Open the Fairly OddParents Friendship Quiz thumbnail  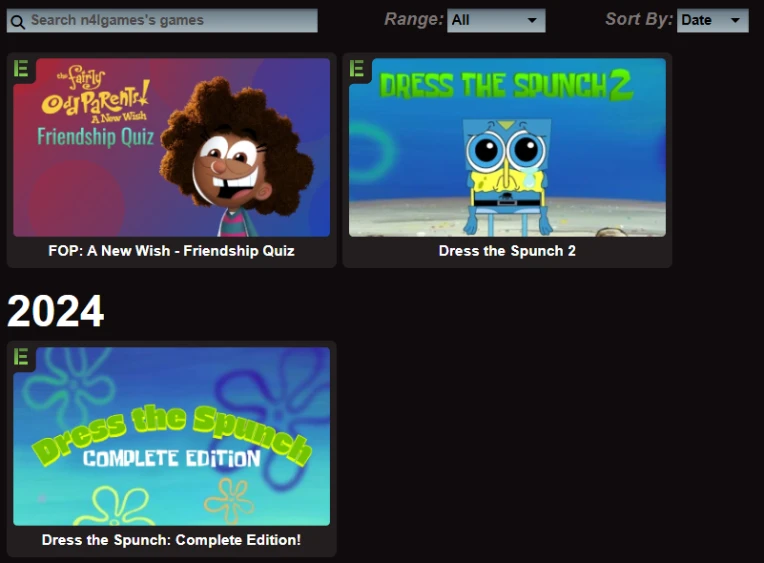coord(172,148)
